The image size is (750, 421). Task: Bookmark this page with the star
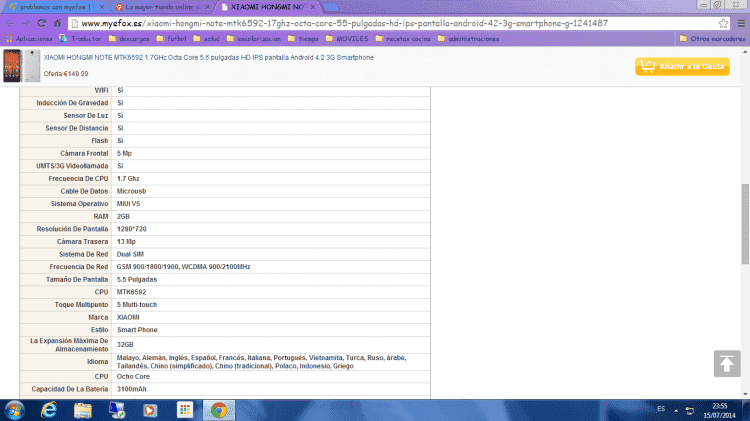point(723,23)
